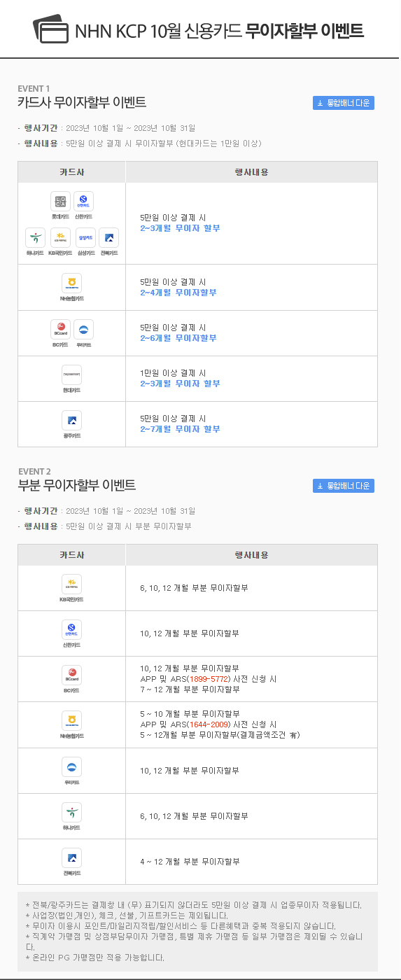Click the 행사기간 date line under EVENT 2
Screen dimensions: 401x980
click(106, 511)
